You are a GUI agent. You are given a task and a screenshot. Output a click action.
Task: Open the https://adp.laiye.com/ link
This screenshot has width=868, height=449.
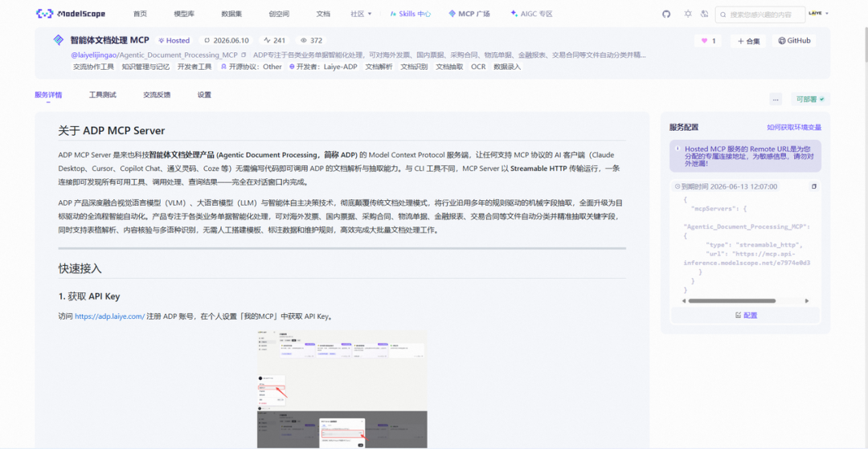(109, 316)
